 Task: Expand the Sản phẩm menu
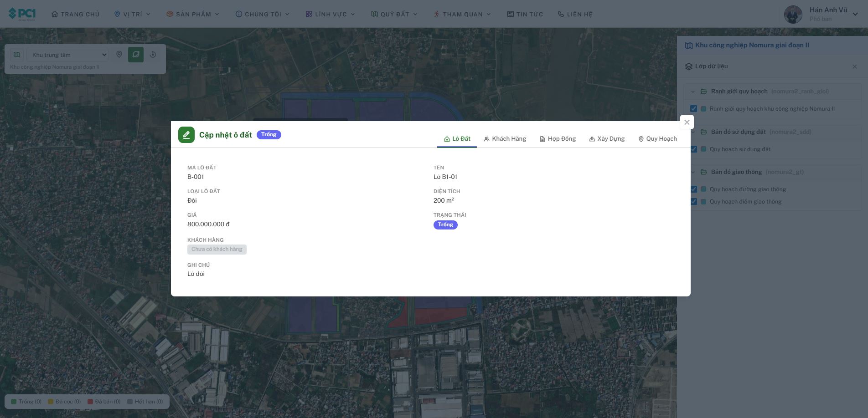pos(193,14)
